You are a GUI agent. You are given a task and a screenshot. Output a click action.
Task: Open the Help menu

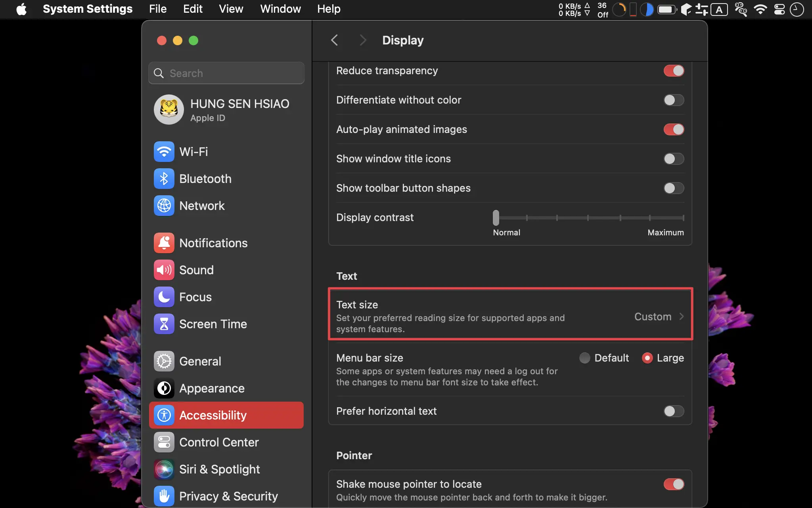coord(329,9)
